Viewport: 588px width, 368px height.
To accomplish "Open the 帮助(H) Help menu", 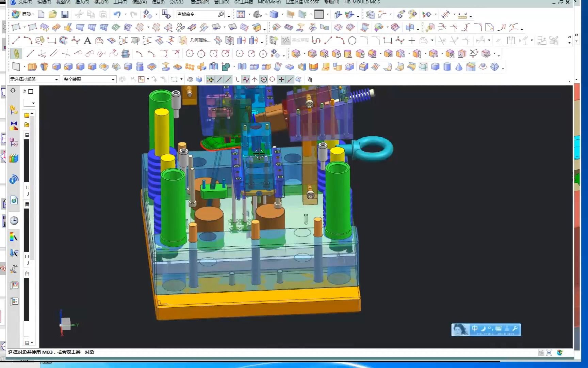I will tap(331, 2).
